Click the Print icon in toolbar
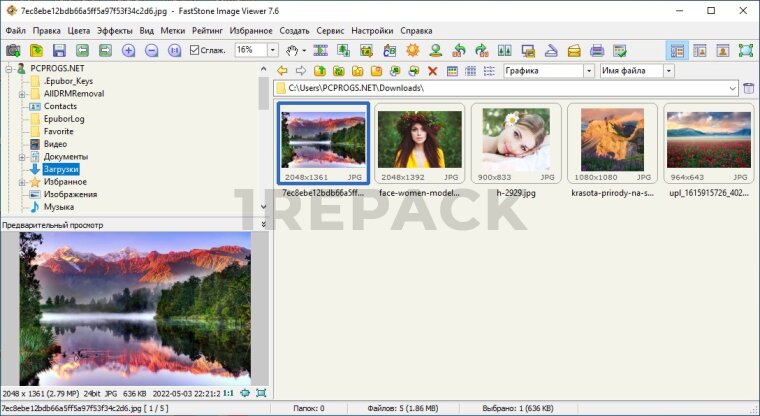The width and height of the screenshot is (760, 416). 597,50
